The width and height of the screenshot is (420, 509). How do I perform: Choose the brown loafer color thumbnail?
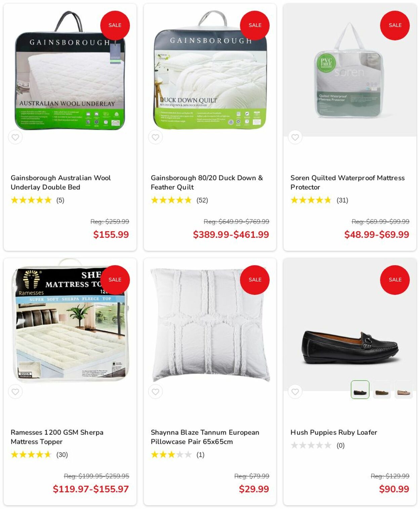(x=382, y=390)
